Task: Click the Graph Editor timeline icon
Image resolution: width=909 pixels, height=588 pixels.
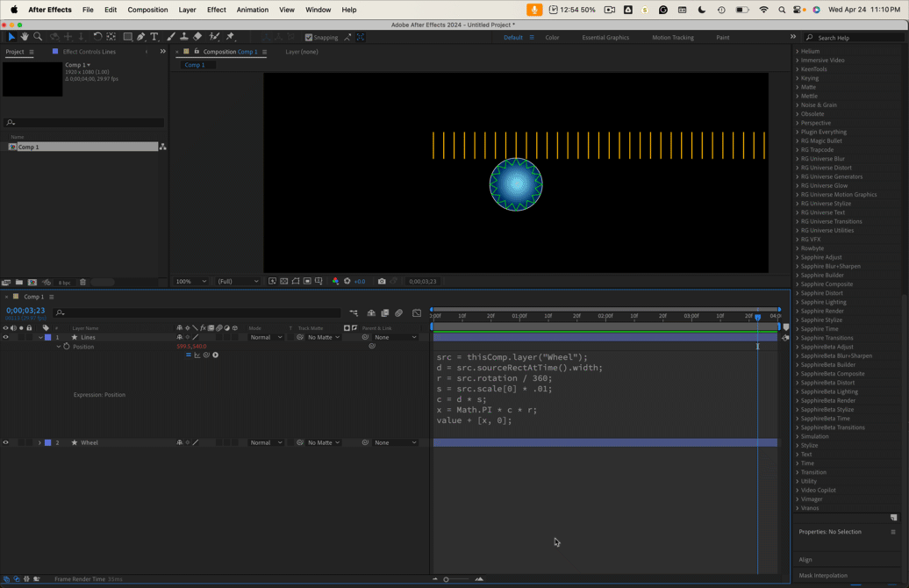Action: coord(417,313)
